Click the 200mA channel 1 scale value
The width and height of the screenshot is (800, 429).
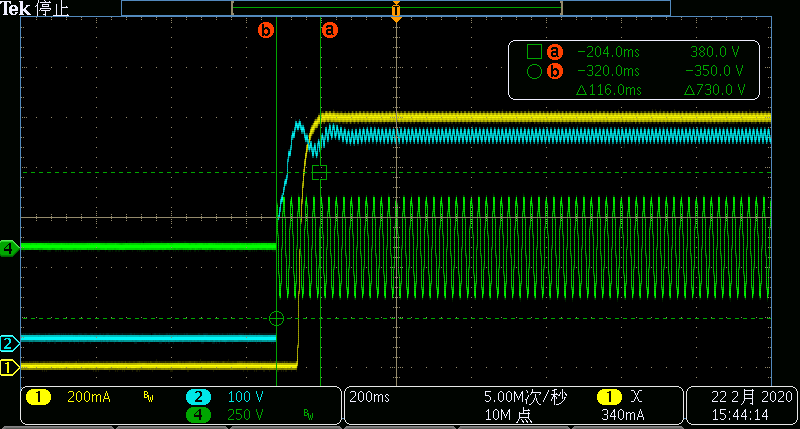click(x=89, y=397)
